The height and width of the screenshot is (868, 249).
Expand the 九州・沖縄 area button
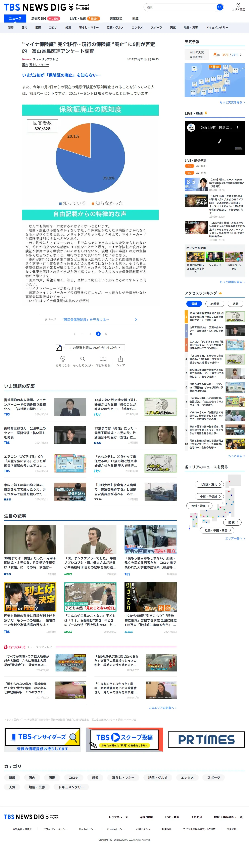[200, 506]
